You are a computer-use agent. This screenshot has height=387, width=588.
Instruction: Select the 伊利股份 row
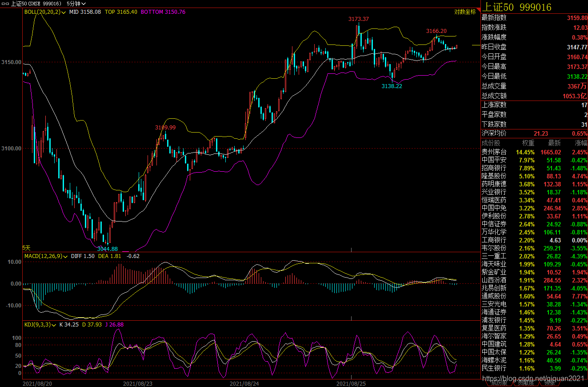click(x=535, y=216)
